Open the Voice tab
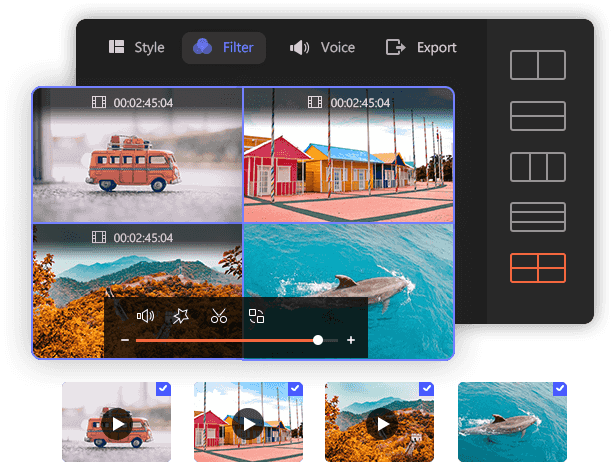Screen dimensions: 614x462 pos(322,47)
